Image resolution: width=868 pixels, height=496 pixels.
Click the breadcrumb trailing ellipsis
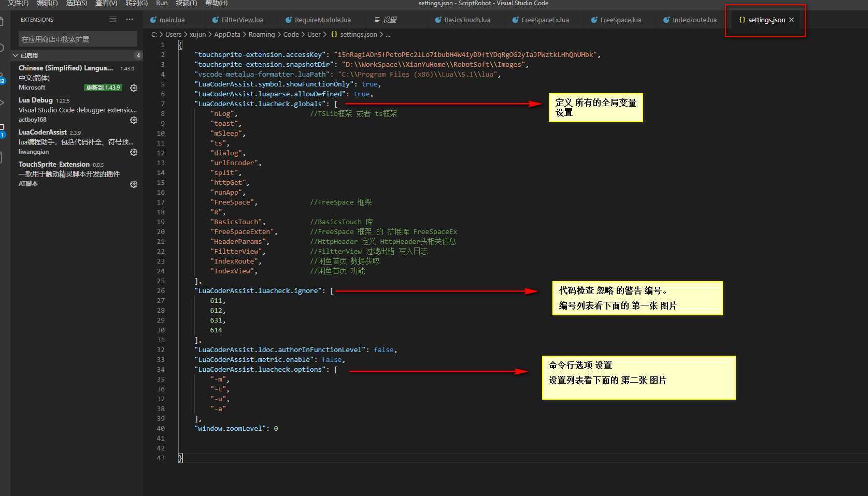pos(388,34)
